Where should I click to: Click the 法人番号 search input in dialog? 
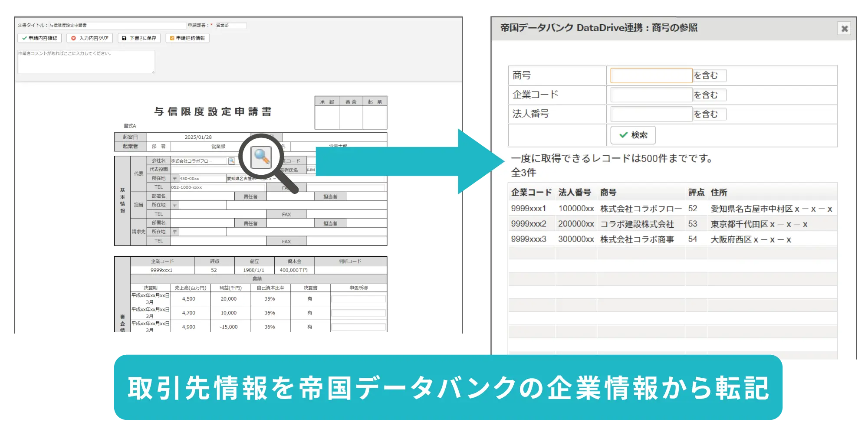click(651, 114)
